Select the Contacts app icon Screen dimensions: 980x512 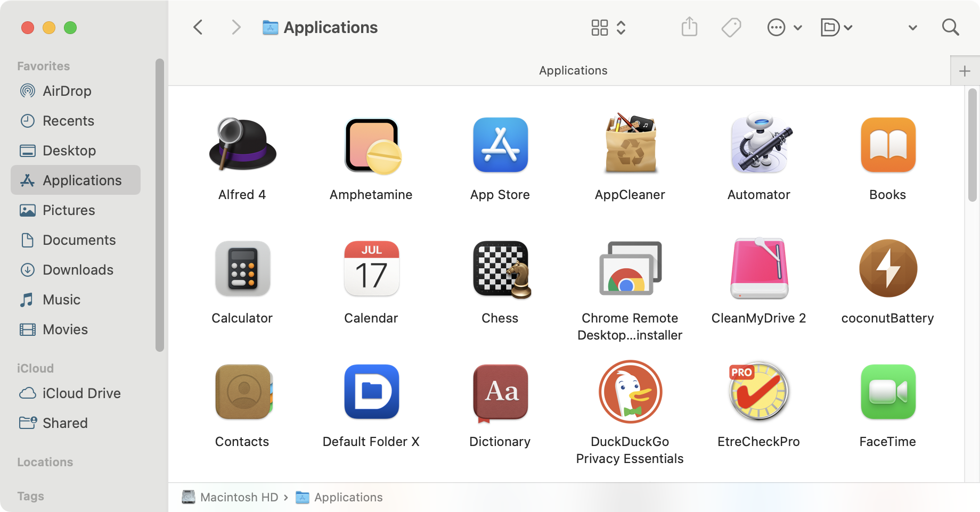(243, 392)
